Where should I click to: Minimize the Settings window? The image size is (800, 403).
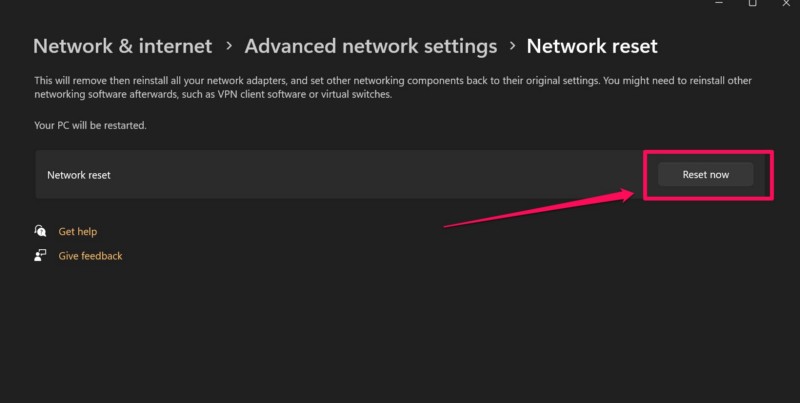pos(718,4)
